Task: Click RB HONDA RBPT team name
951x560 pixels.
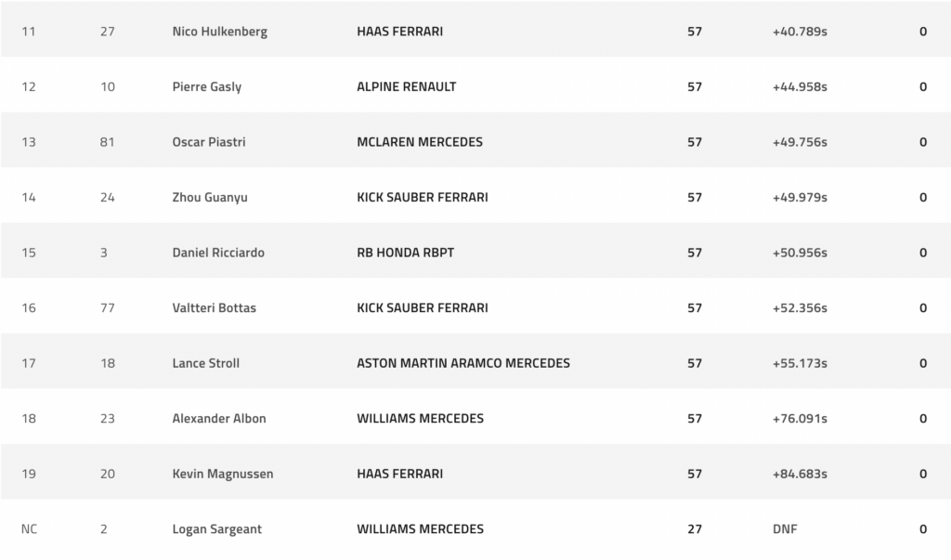Action: (405, 253)
